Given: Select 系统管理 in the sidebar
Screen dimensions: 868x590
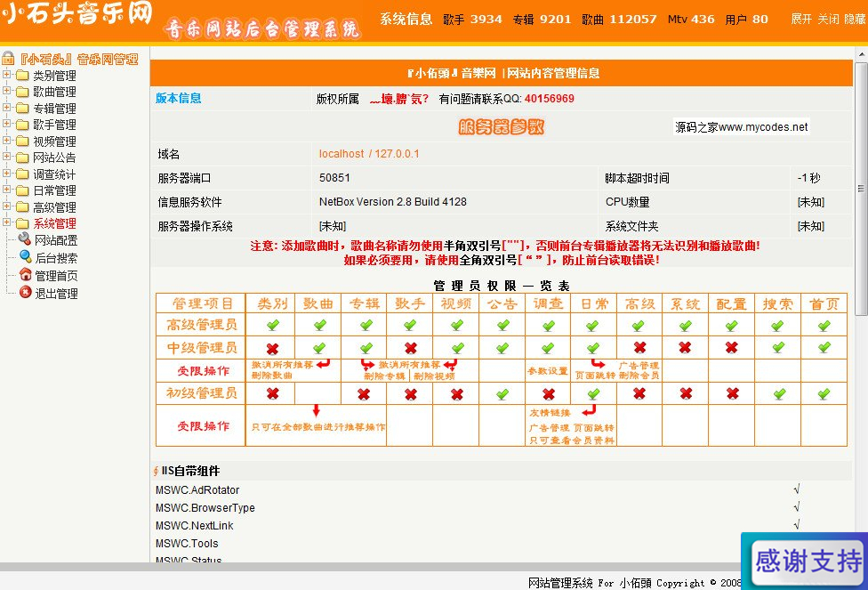Looking at the screenshot, I should tap(54, 224).
